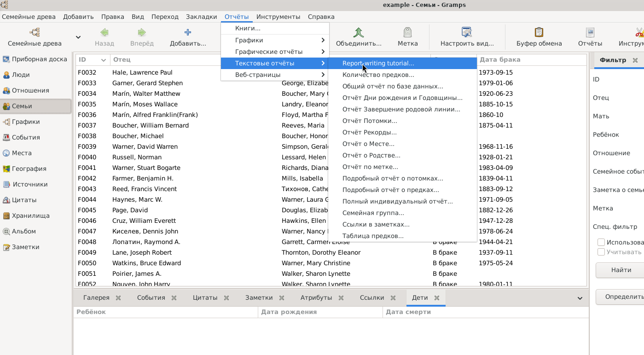Select family row F0049 Lane, Joseph Robert

click(x=331, y=252)
